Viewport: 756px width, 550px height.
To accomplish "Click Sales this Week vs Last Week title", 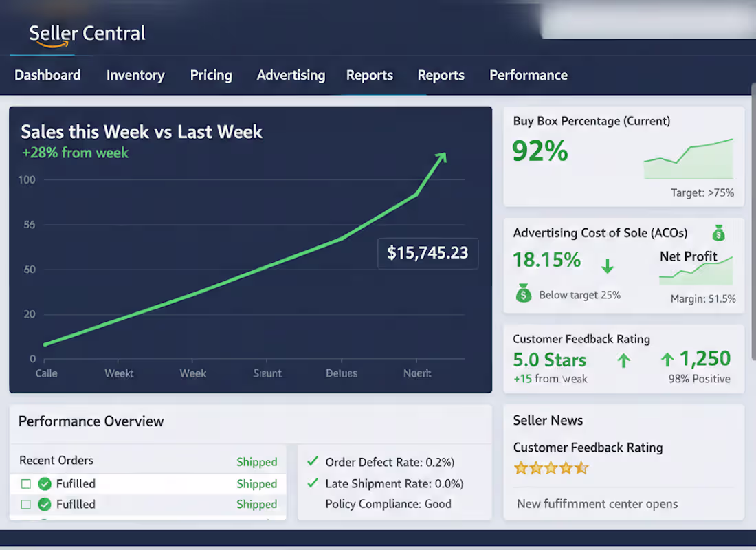I will tap(142, 132).
